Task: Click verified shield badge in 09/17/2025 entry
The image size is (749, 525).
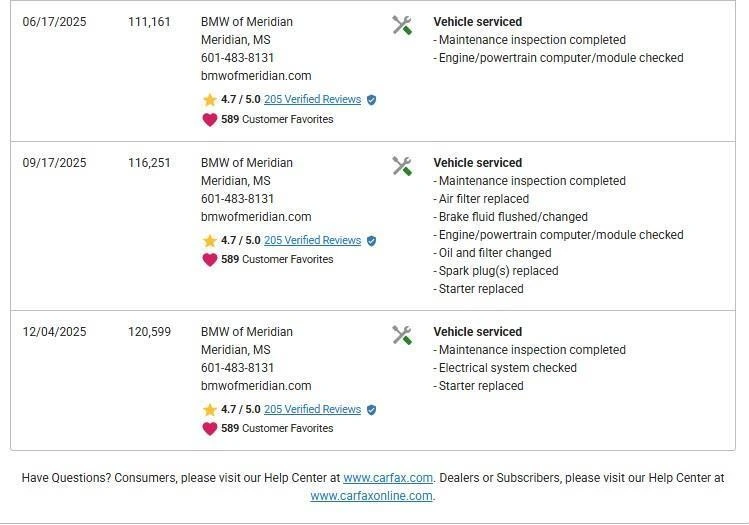Action: coord(372,241)
